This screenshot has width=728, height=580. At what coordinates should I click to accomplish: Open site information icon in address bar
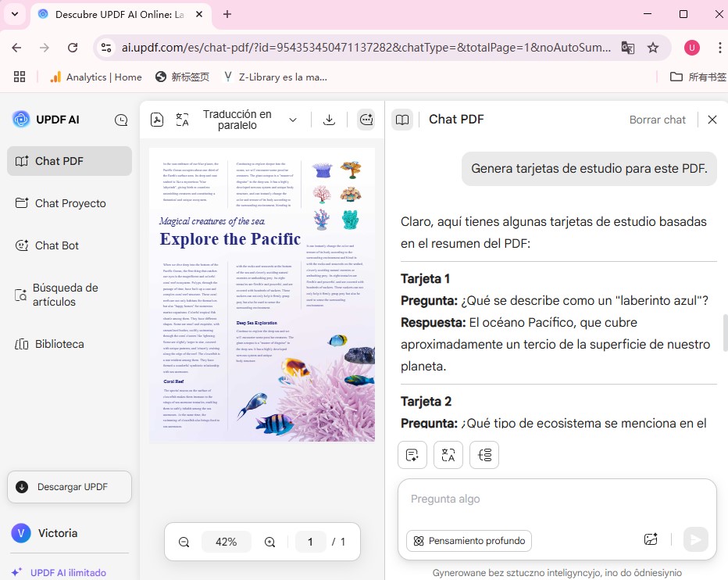coord(106,48)
